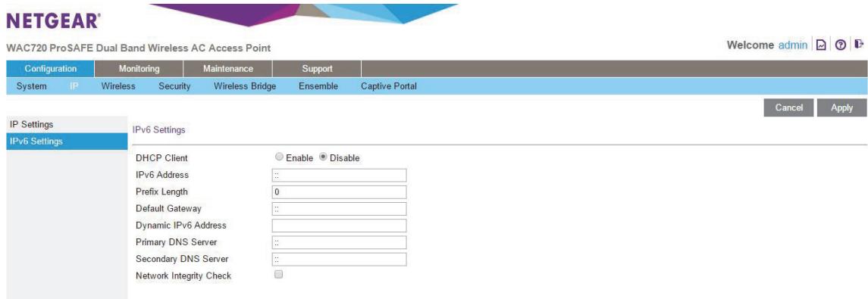
Task: Select the IP submenu item
Action: [x=74, y=86]
